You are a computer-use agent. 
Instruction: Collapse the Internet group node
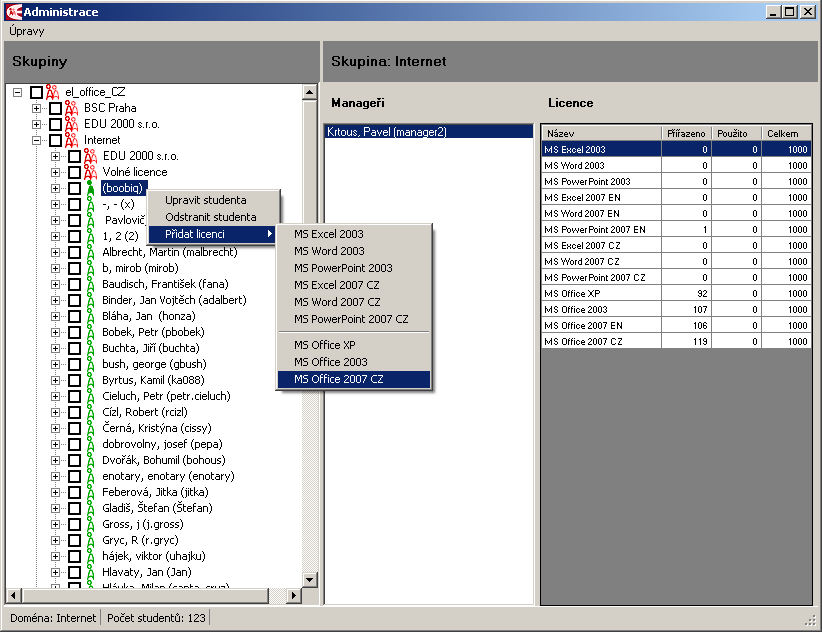pyautogui.click(x=36, y=140)
